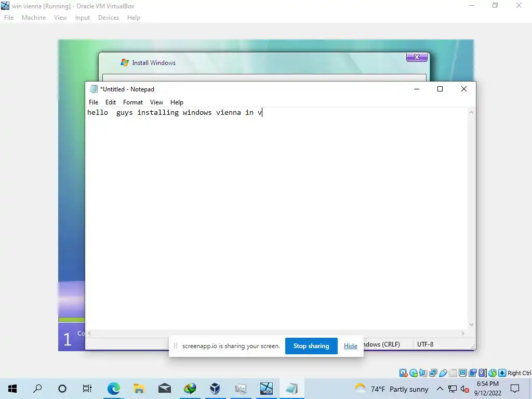Viewport: 532px width, 399px height.
Task: Click the UTF-8 encoding in Notepad status bar
Action: click(x=425, y=344)
